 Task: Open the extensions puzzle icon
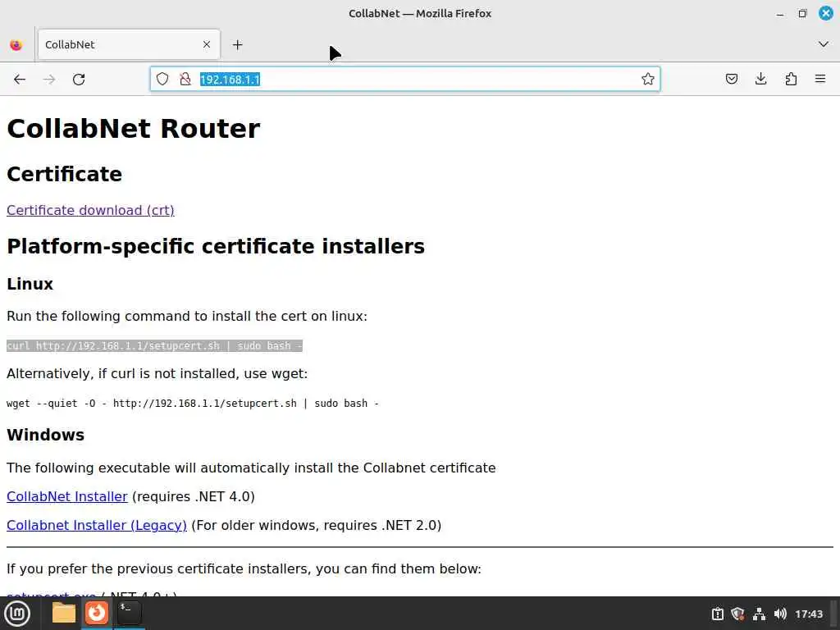tap(791, 80)
